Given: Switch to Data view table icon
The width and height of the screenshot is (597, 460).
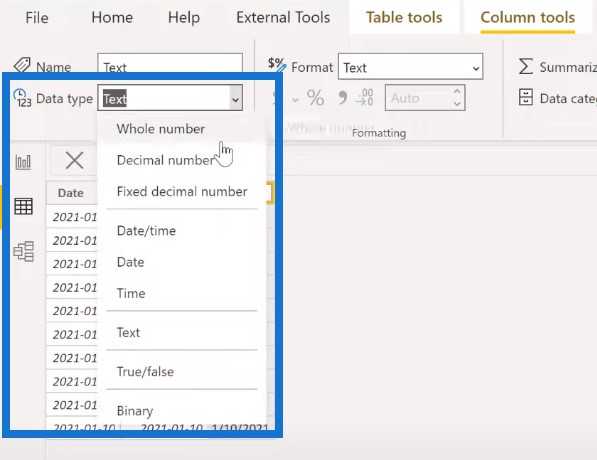Looking at the screenshot, I should click(23, 206).
